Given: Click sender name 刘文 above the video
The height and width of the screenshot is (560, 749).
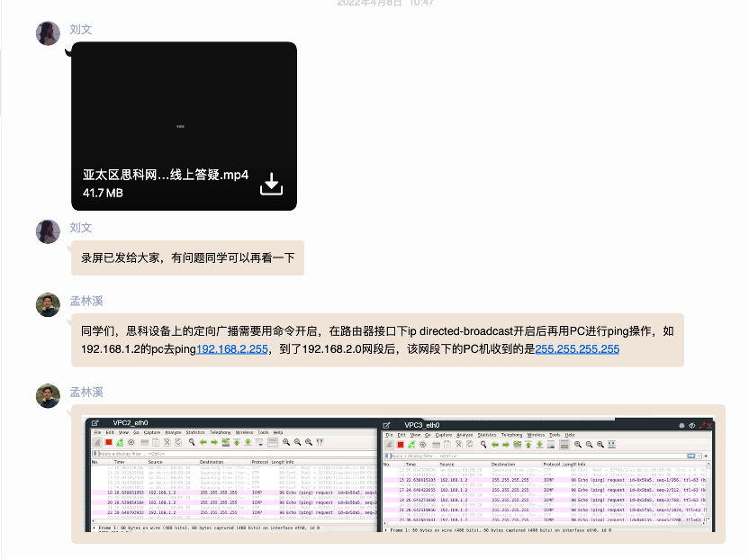Looking at the screenshot, I should [81, 29].
